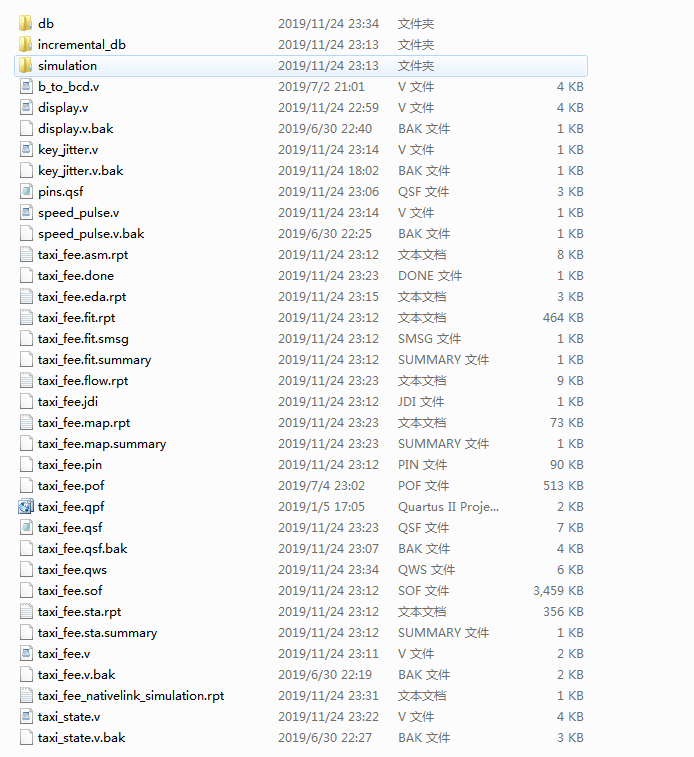694x757 pixels.
Task: Select the db folder icon
Action: pos(26,23)
